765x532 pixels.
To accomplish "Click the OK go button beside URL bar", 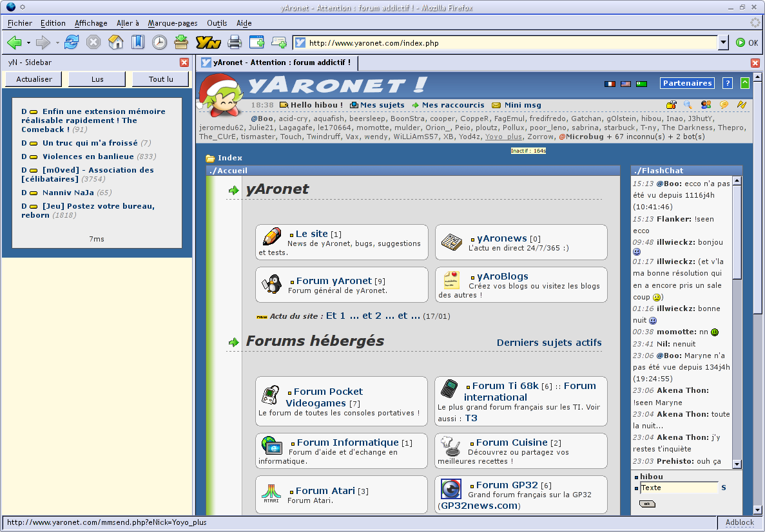I will 748,43.
